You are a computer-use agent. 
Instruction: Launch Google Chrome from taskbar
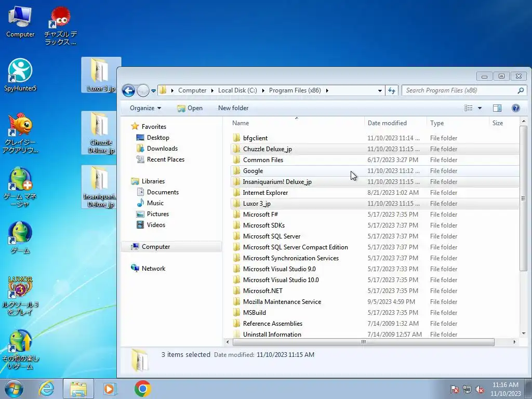point(143,389)
